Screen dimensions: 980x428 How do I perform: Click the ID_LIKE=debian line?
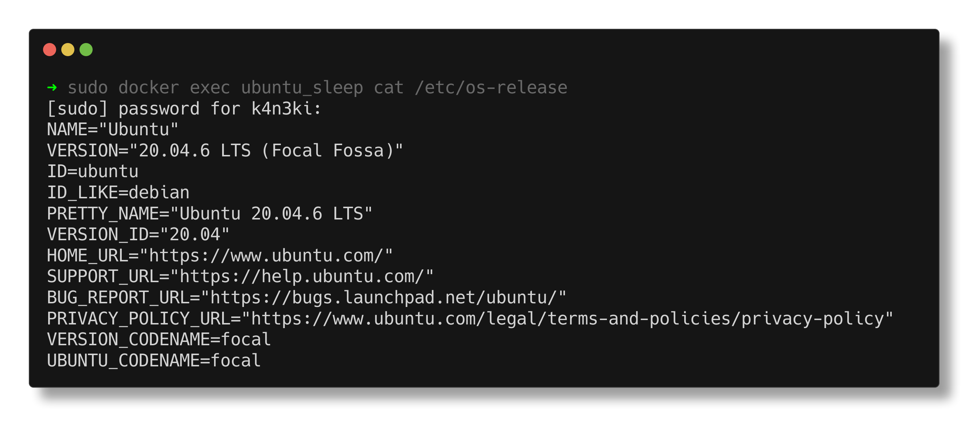tap(118, 193)
